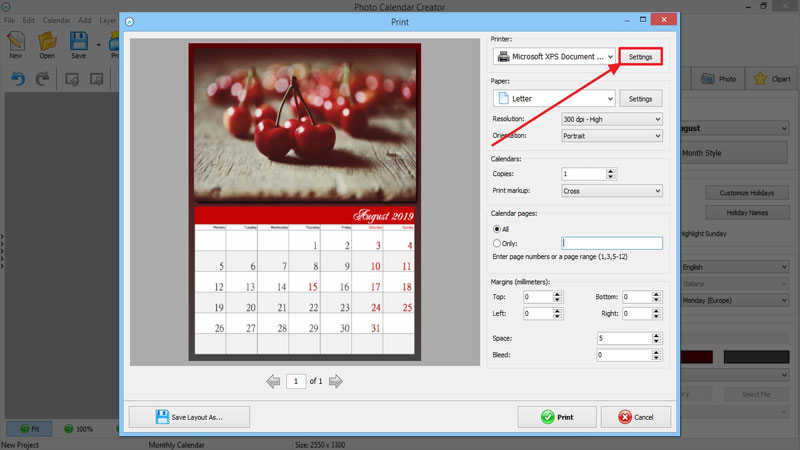The image size is (800, 450).
Task: Click the Copies number field
Action: pos(584,174)
